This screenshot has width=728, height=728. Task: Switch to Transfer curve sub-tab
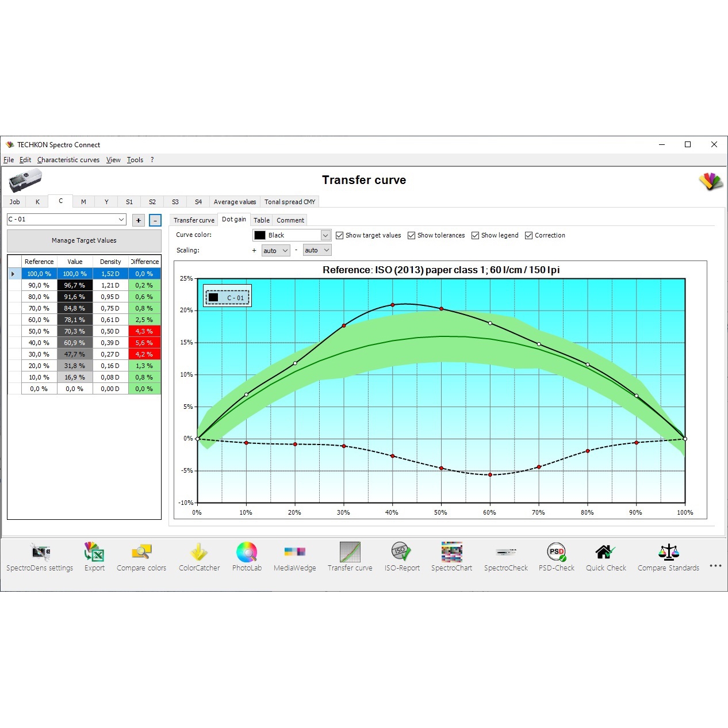[x=194, y=220]
